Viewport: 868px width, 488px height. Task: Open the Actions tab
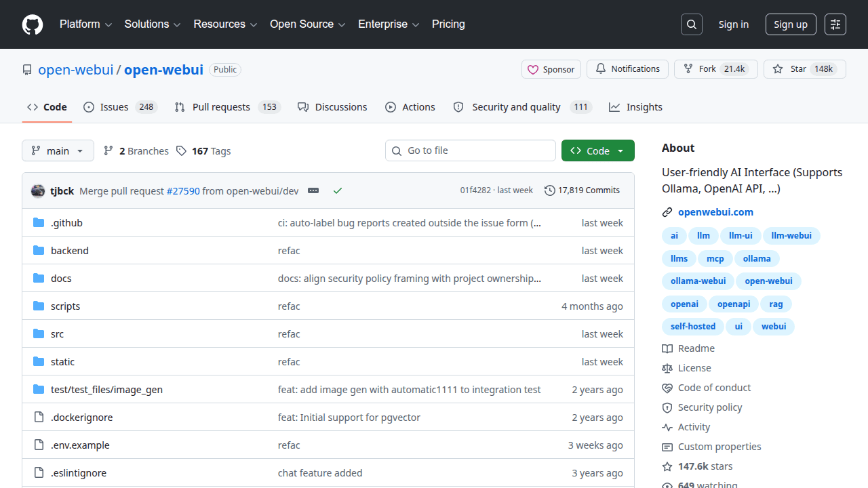click(x=410, y=107)
